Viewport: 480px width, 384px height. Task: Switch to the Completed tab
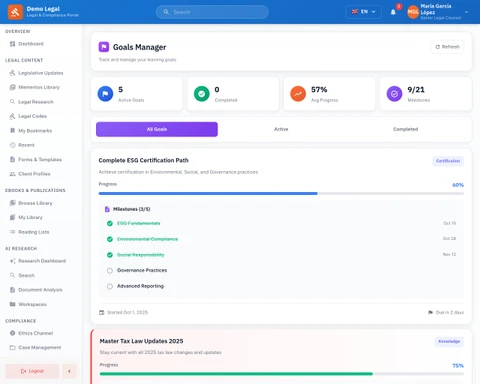pyautogui.click(x=405, y=129)
